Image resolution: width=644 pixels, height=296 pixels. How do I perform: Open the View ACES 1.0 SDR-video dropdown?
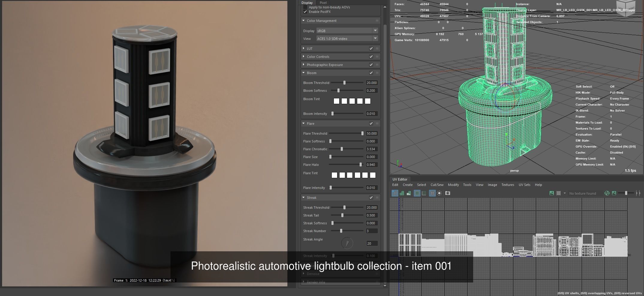[x=347, y=38]
